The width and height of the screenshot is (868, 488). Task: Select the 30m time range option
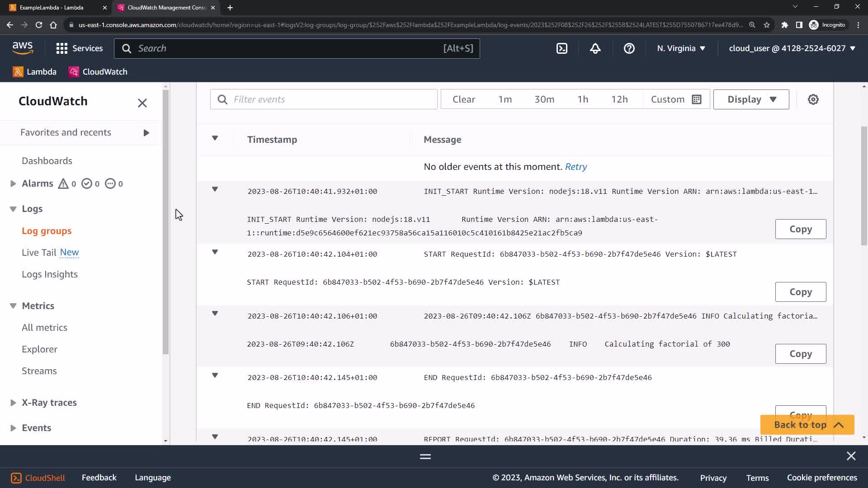pos(544,99)
